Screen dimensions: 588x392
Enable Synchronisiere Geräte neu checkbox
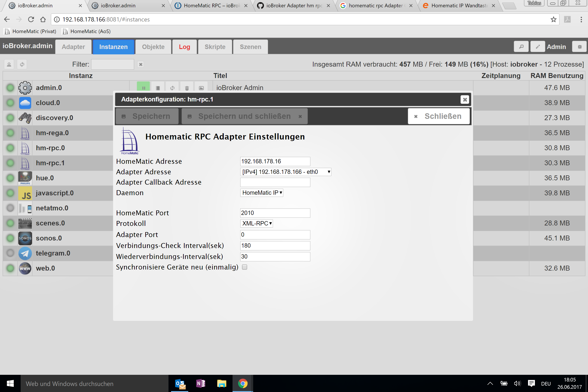pyautogui.click(x=245, y=267)
